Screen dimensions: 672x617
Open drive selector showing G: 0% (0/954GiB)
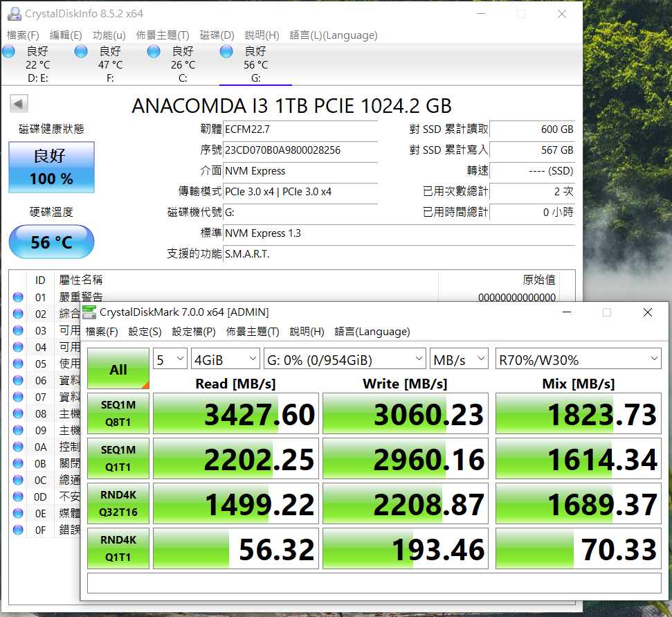(x=345, y=359)
